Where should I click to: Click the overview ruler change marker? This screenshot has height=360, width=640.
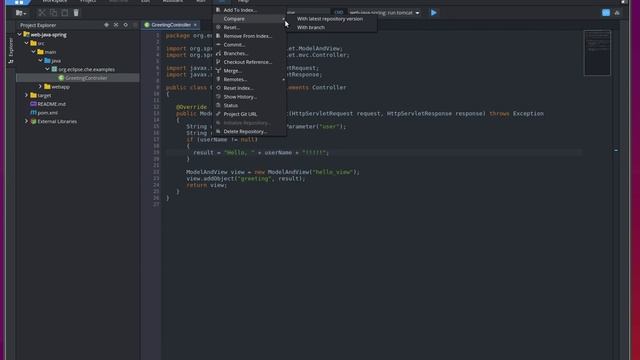[x=616, y=151]
